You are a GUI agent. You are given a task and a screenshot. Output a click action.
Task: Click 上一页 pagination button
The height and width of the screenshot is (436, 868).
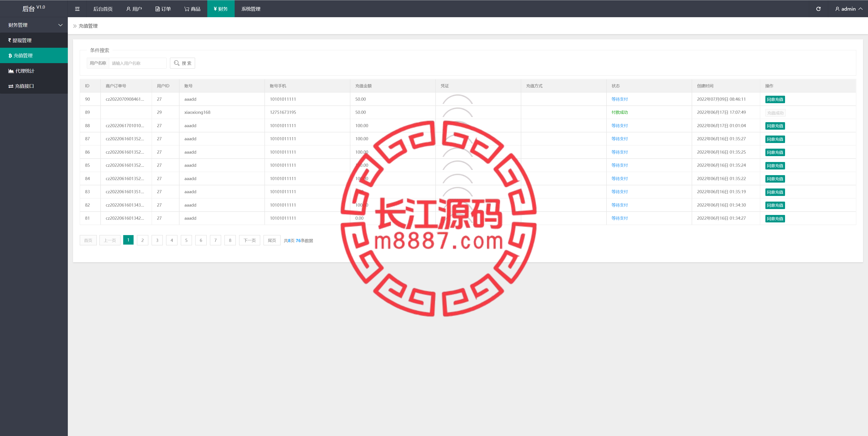pos(110,240)
